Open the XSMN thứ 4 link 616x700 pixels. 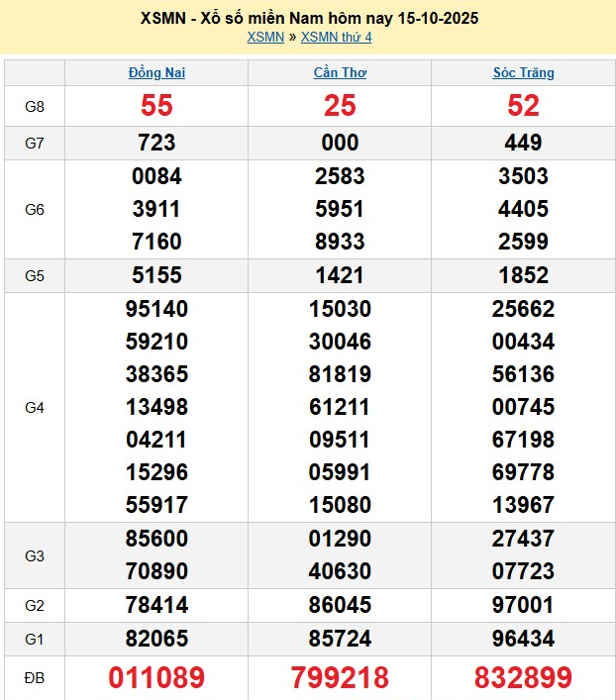pyautogui.click(x=336, y=38)
